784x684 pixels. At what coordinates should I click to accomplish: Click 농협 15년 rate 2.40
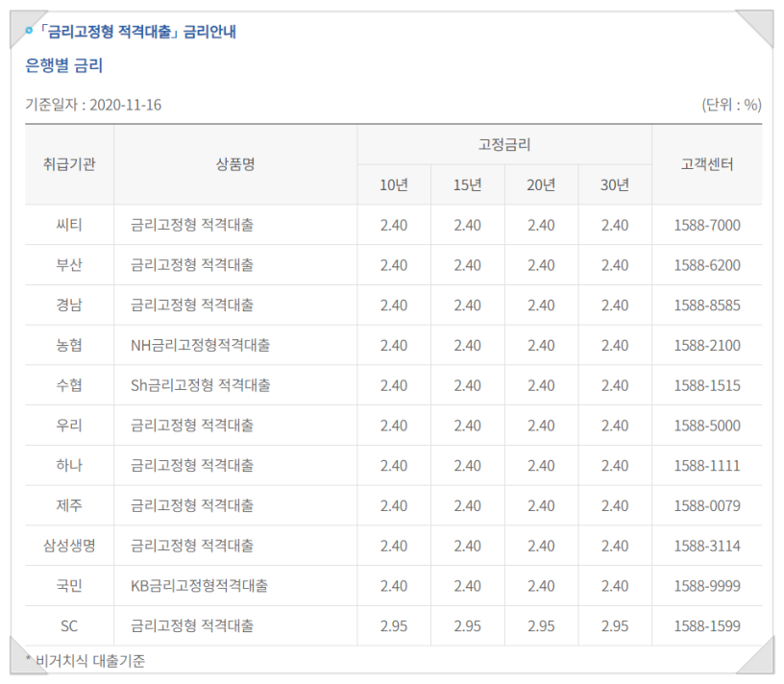point(468,346)
